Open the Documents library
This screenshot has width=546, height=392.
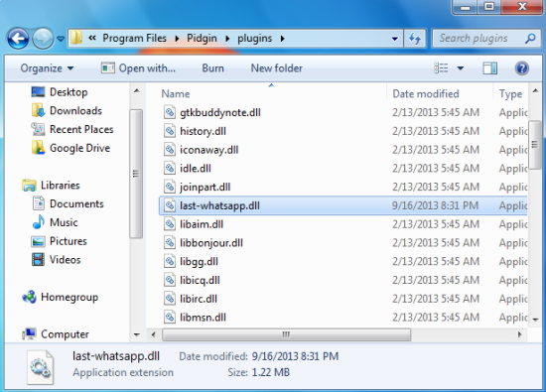68,204
